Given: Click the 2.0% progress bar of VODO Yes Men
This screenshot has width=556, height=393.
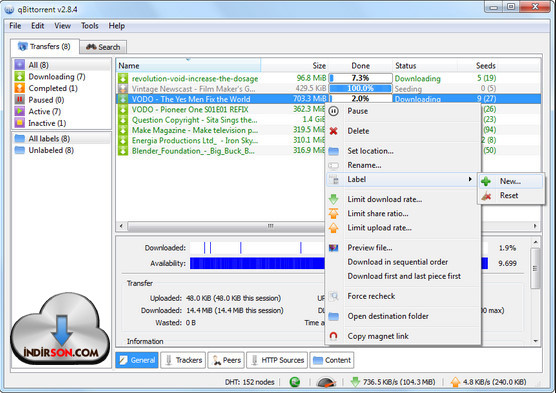Looking at the screenshot, I should [x=360, y=99].
